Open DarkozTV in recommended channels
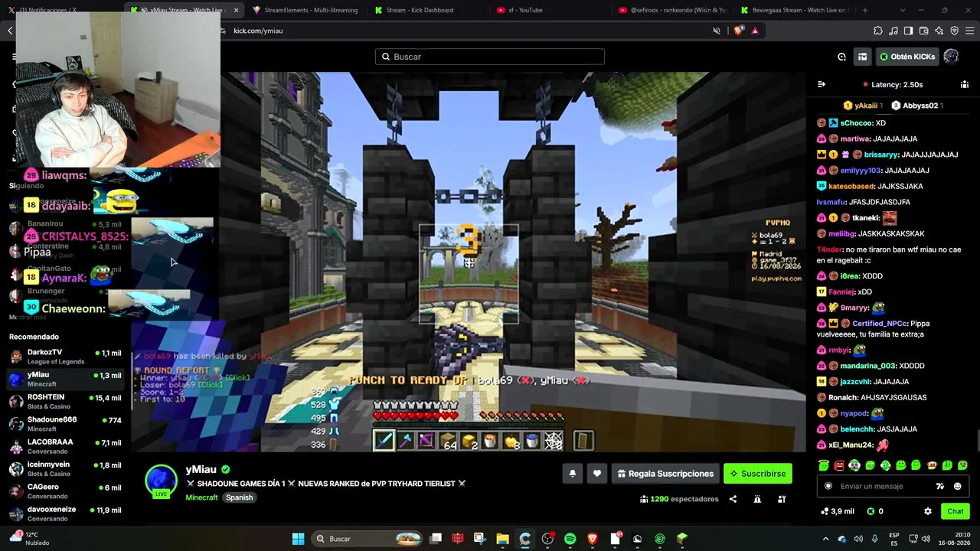 (66, 357)
